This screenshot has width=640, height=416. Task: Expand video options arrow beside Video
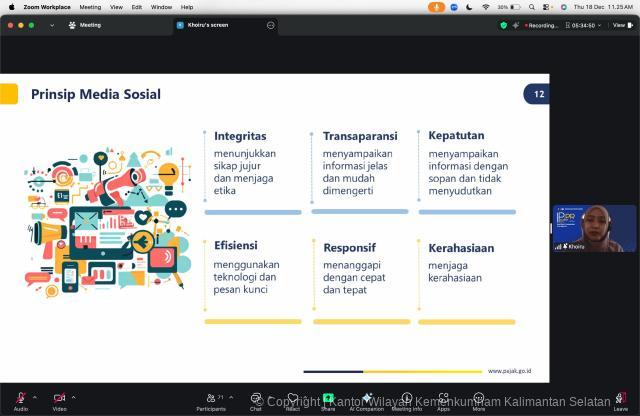point(74,396)
